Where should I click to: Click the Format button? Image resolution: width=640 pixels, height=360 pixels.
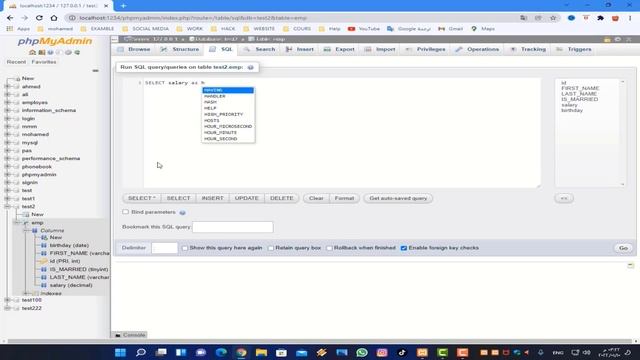pyautogui.click(x=344, y=198)
